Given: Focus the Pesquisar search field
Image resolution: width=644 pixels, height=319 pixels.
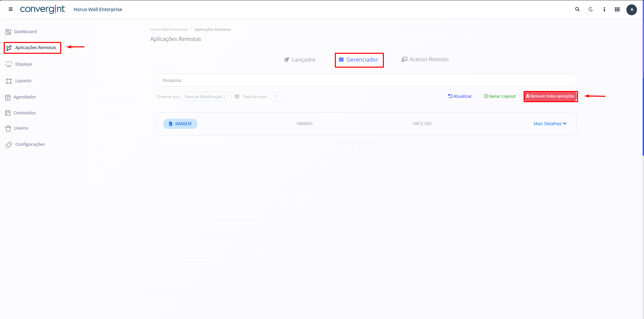Looking at the screenshot, I should pyautogui.click(x=366, y=81).
